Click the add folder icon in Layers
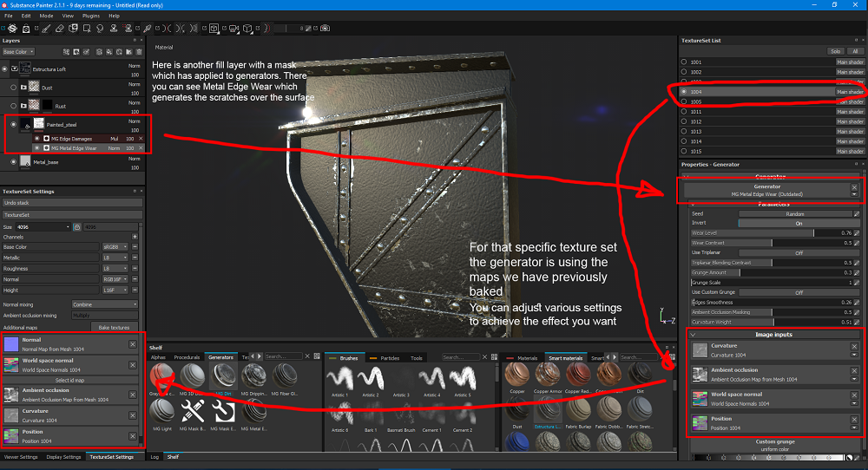This screenshot has height=470, width=868. (x=129, y=51)
